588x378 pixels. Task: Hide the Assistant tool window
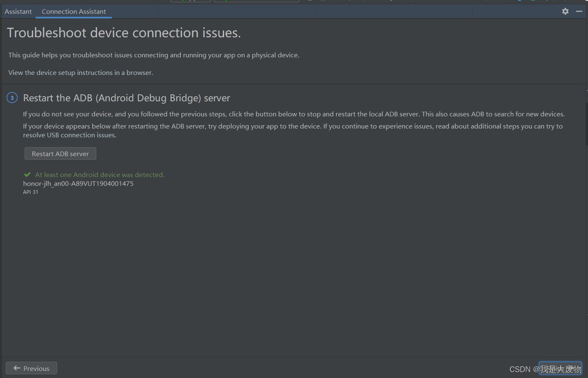580,11
